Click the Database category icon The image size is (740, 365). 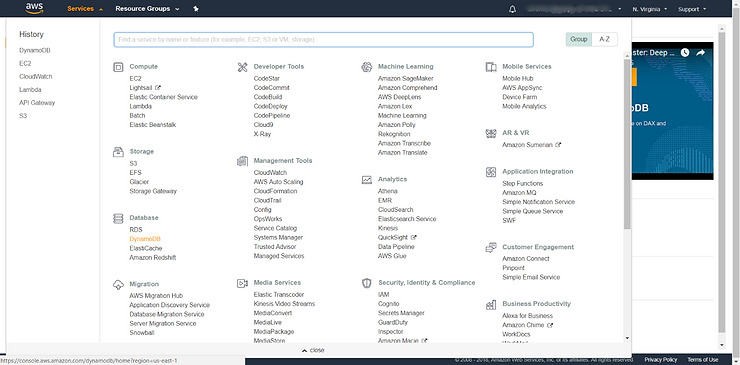pos(118,218)
